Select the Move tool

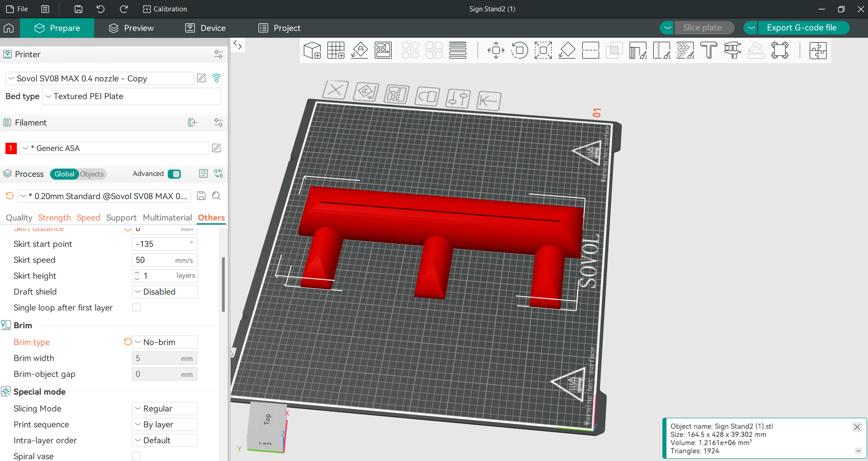tap(496, 50)
